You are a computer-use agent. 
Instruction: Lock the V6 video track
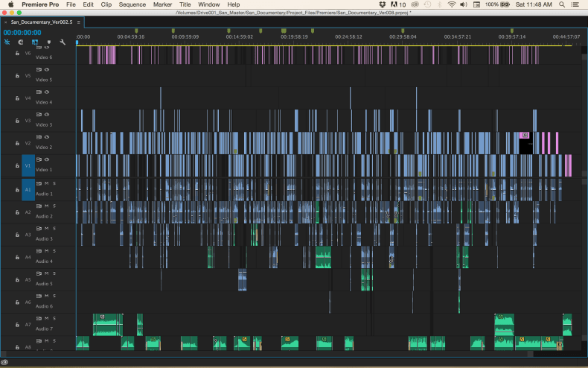click(x=17, y=53)
